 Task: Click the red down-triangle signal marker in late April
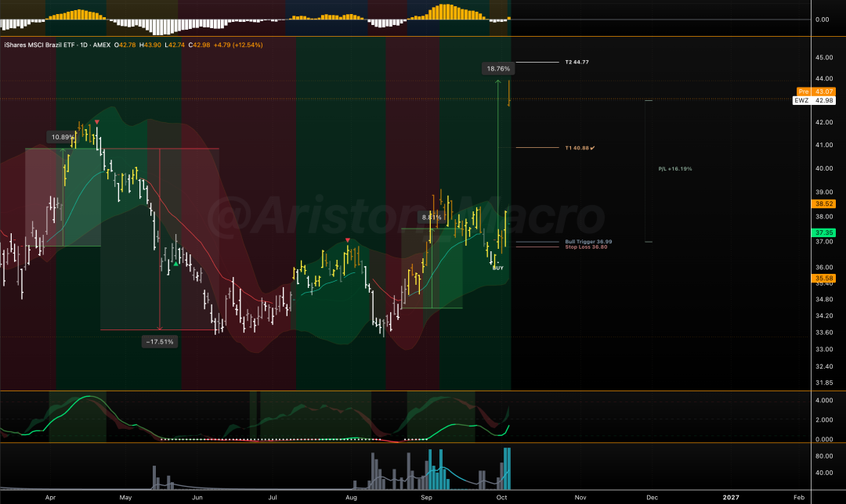[x=97, y=122]
